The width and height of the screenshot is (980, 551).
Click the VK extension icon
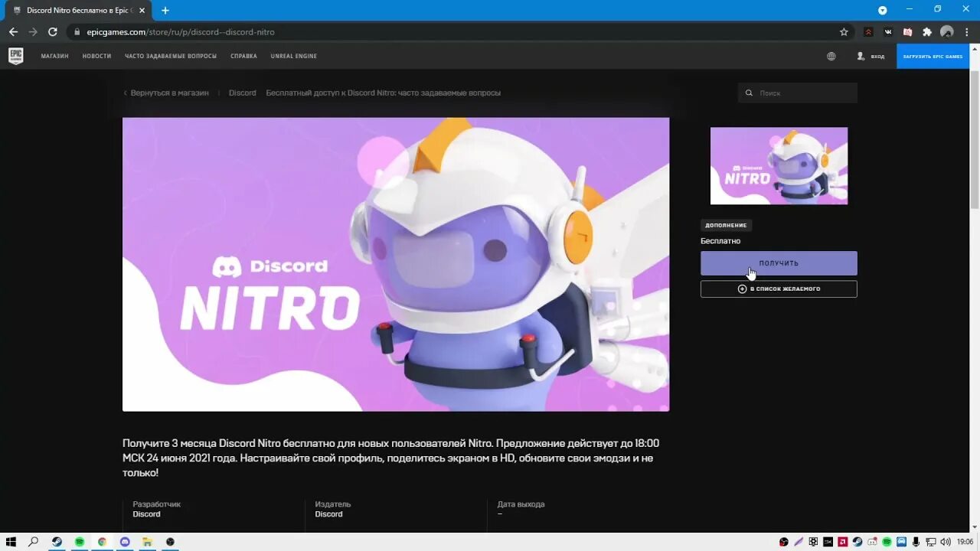tap(888, 32)
